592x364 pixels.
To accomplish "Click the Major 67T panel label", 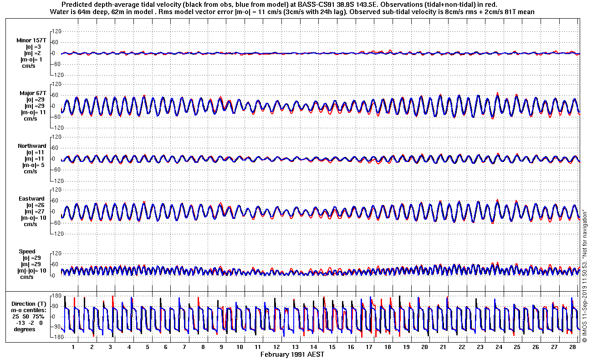I will 33,93.
